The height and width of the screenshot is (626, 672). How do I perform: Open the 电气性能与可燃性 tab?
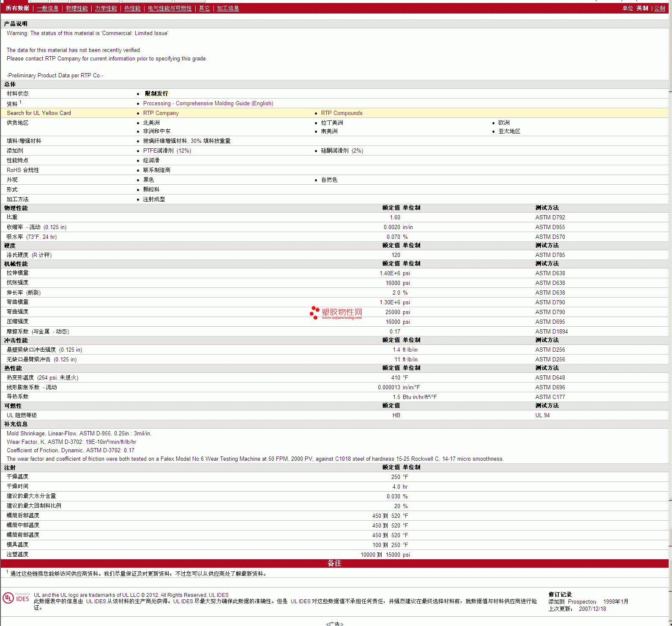169,8
